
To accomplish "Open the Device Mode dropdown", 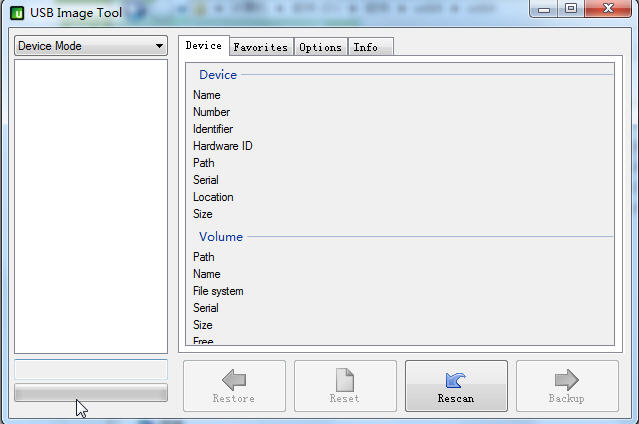I will 91,46.
